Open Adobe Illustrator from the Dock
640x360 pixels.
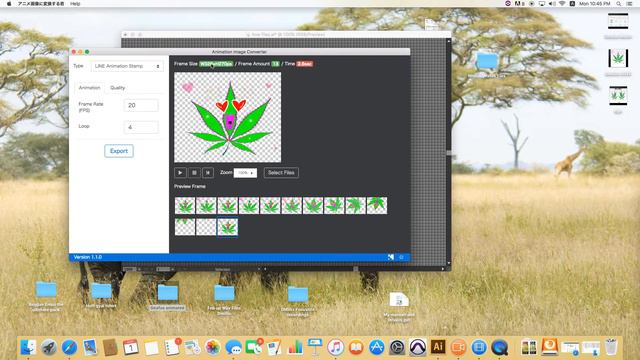pyautogui.click(x=438, y=347)
